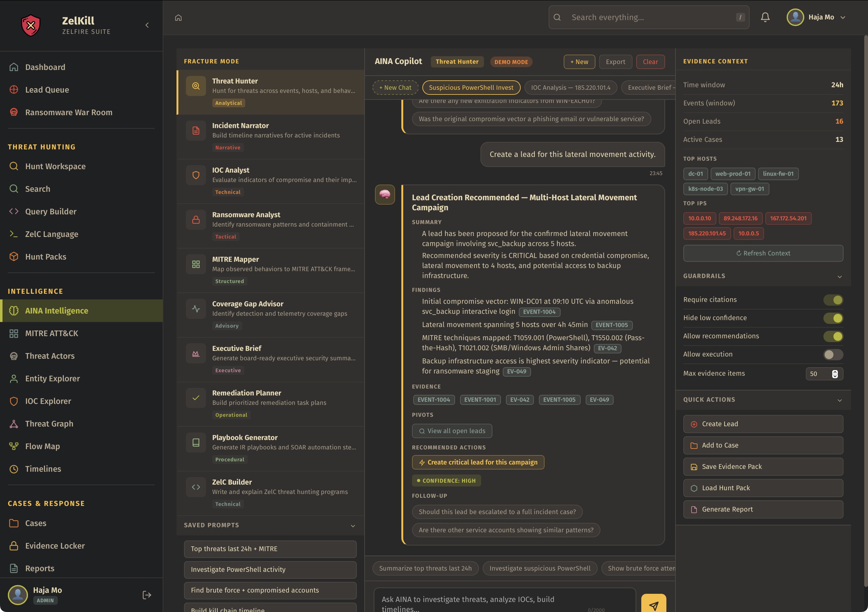
Task: Collapse the Guardrails section
Action: click(x=839, y=276)
